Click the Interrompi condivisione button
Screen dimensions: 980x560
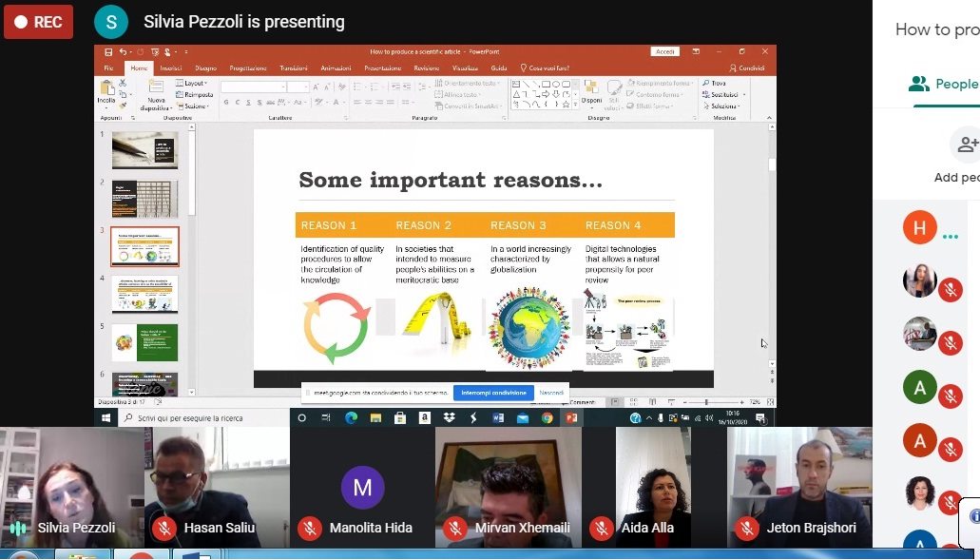493,393
